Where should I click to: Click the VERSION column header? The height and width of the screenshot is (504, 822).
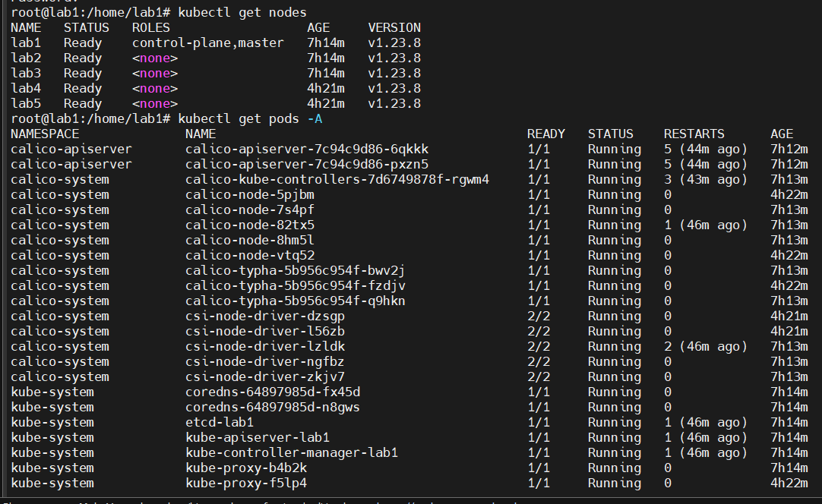[394, 27]
